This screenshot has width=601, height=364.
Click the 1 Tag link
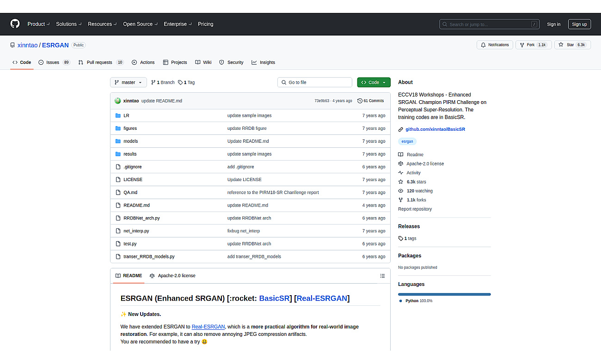186,82
